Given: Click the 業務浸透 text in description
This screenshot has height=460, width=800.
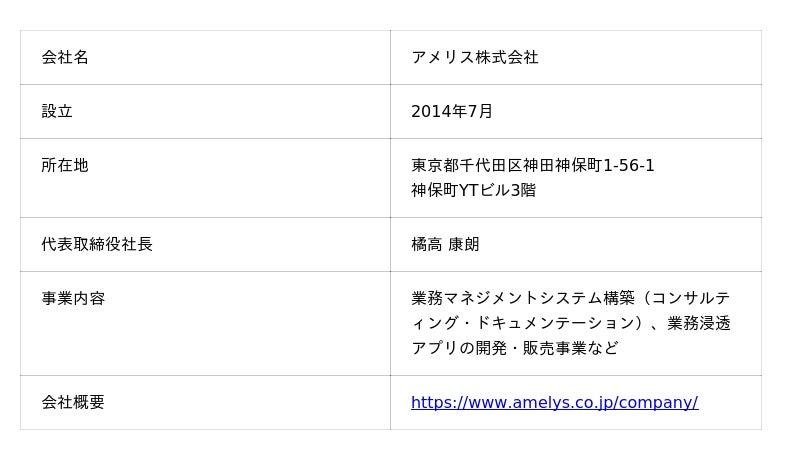Looking at the screenshot, I should (699, 323).
